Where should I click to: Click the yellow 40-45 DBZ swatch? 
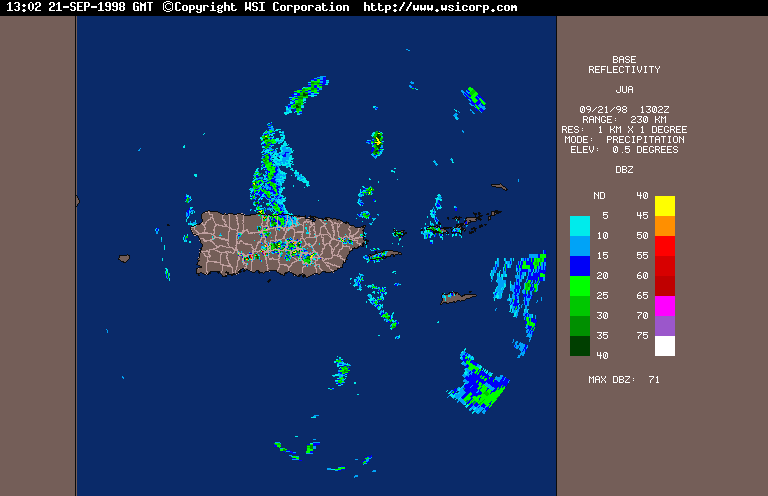tap(665, 206)
